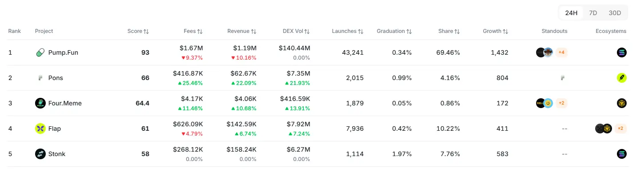
Task: Open the Pons row ecosystem icon
Action: click(622, 78)
